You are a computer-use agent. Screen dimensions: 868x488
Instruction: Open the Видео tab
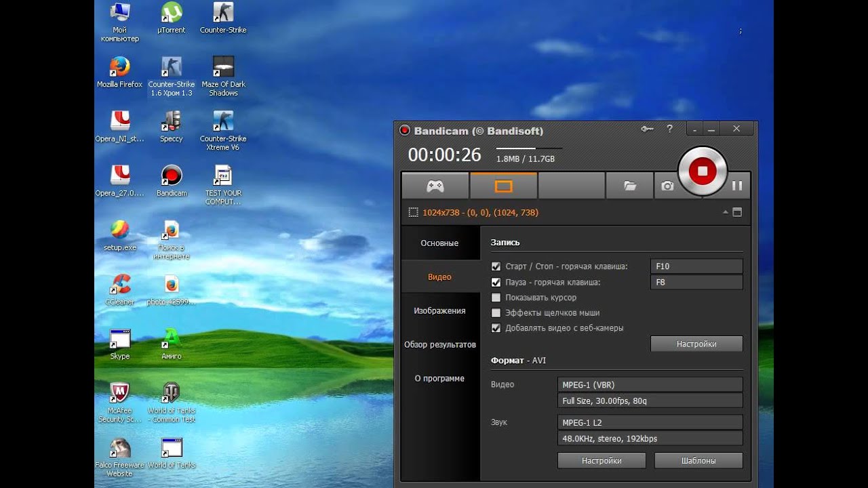click(x=439, y=277)
